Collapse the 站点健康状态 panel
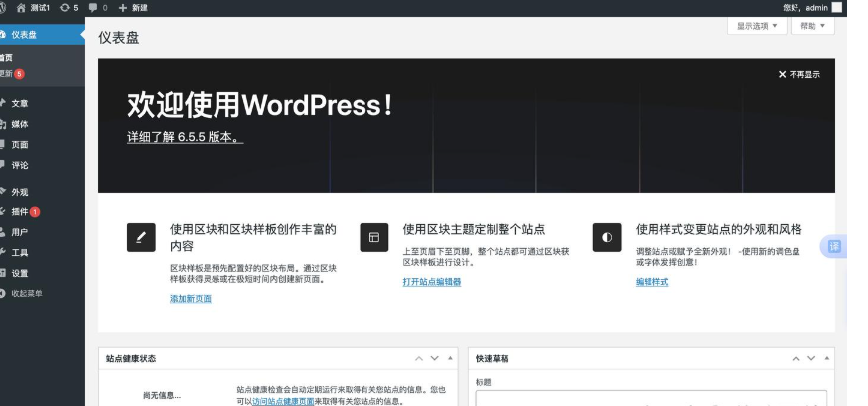Screen dimensions: 868x406 tap(450, 358)
